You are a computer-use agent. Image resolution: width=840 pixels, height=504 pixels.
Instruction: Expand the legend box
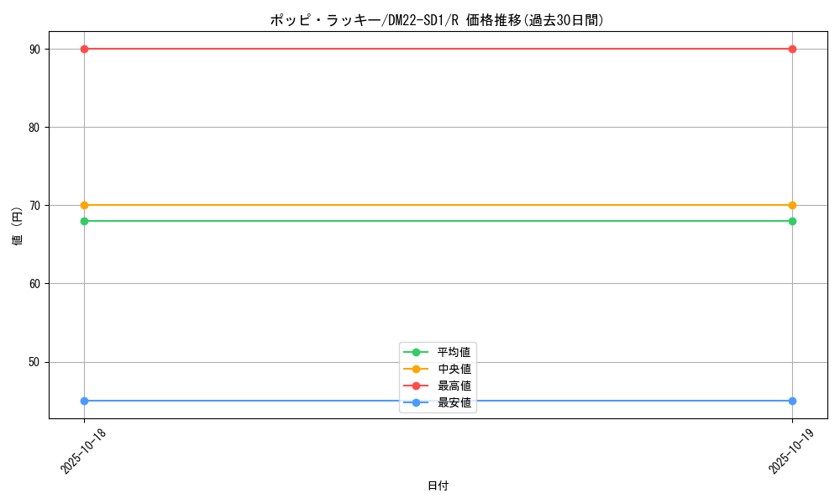438,376
